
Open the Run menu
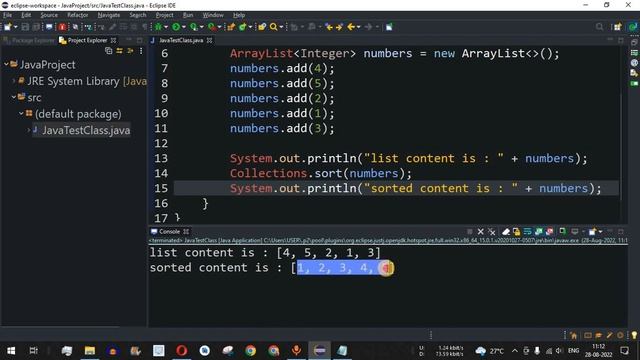point(188,15)
